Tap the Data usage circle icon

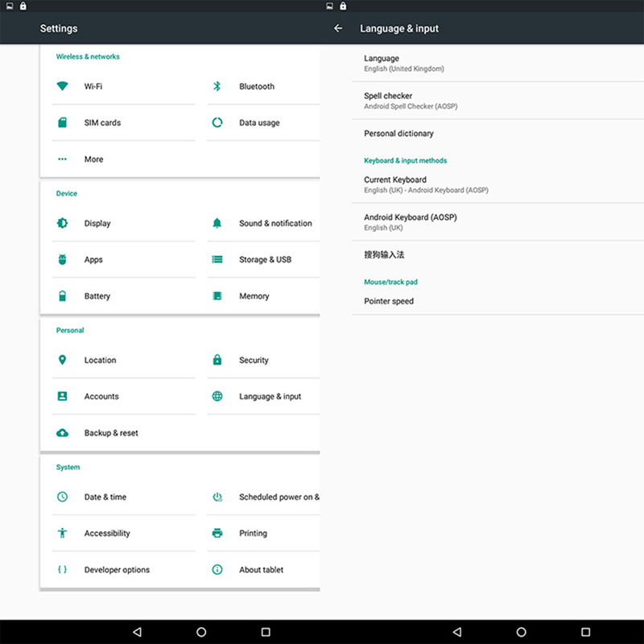(217, 122)
